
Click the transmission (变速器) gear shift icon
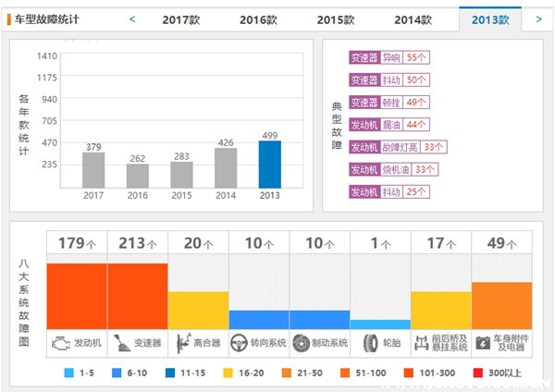pyautogui.click(x=120, y=343)
